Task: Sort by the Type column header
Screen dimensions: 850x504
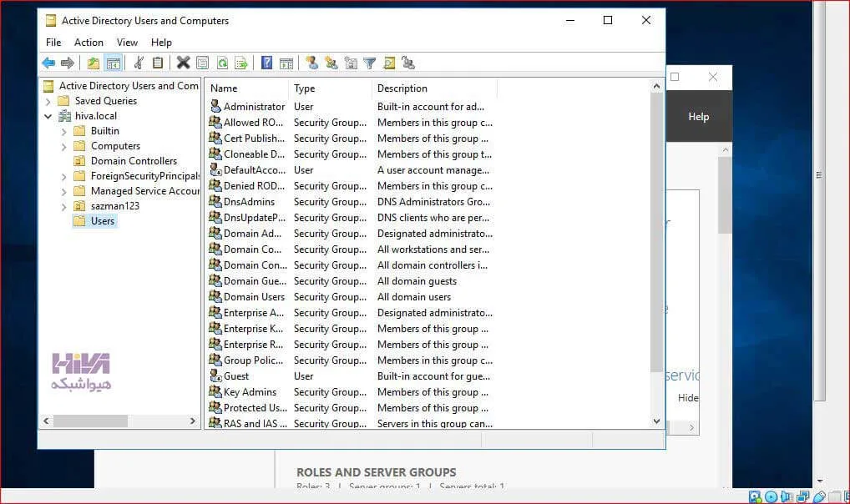Action: (330, 88)
